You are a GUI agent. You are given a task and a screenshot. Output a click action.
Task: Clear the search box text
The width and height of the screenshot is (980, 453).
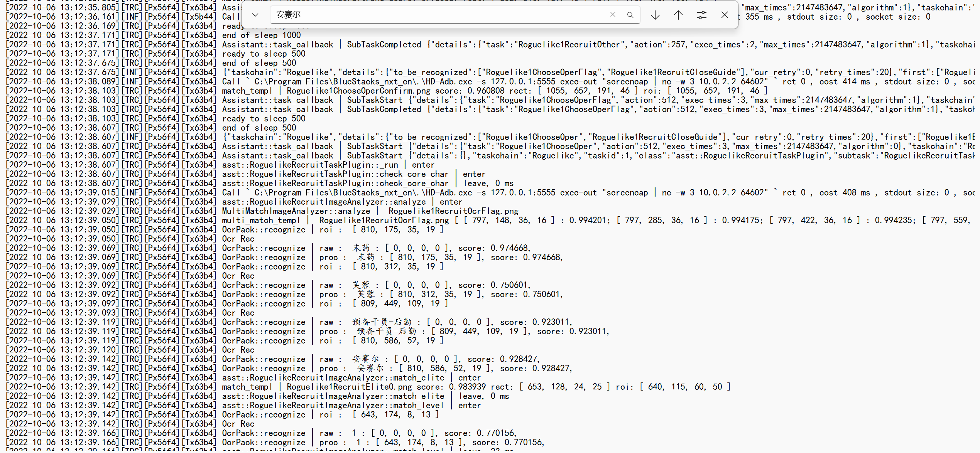[613, 15]
